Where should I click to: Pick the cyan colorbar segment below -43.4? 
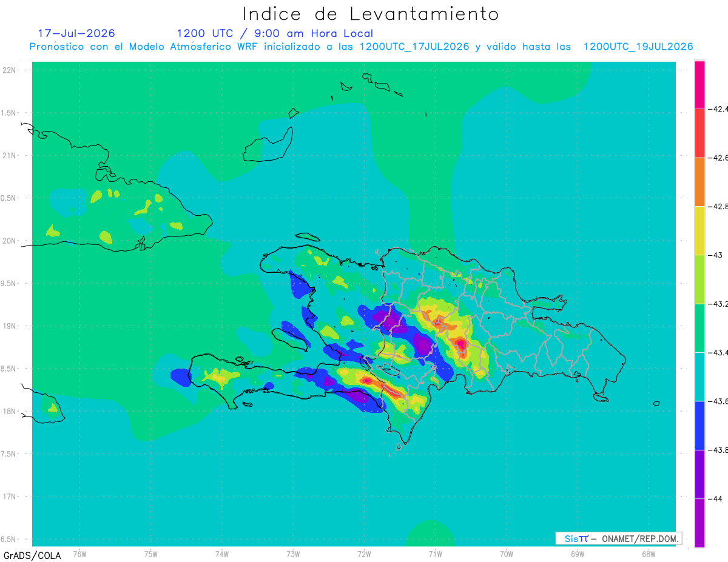699,376
